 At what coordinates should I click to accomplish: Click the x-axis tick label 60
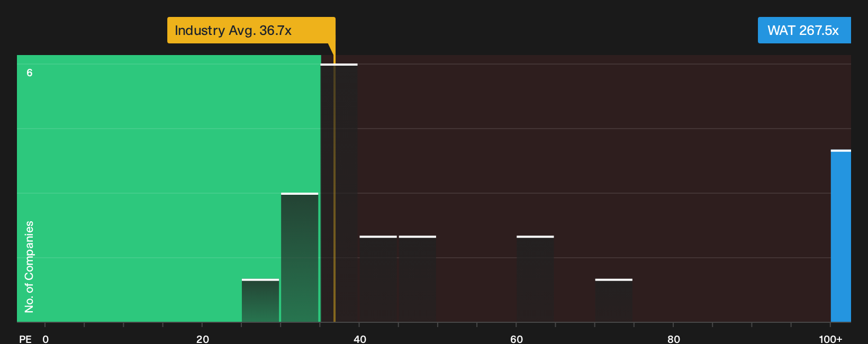[517, 339]
